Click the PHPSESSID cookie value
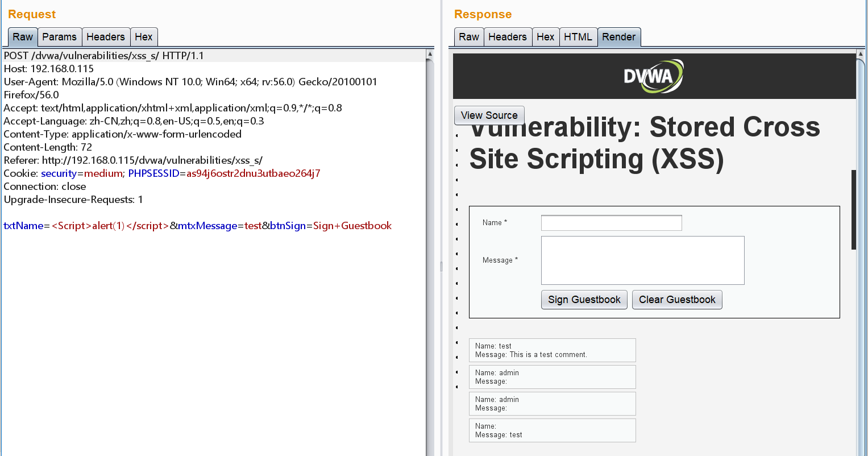Screen dimensions: 868x456 (x=254, y=173)
